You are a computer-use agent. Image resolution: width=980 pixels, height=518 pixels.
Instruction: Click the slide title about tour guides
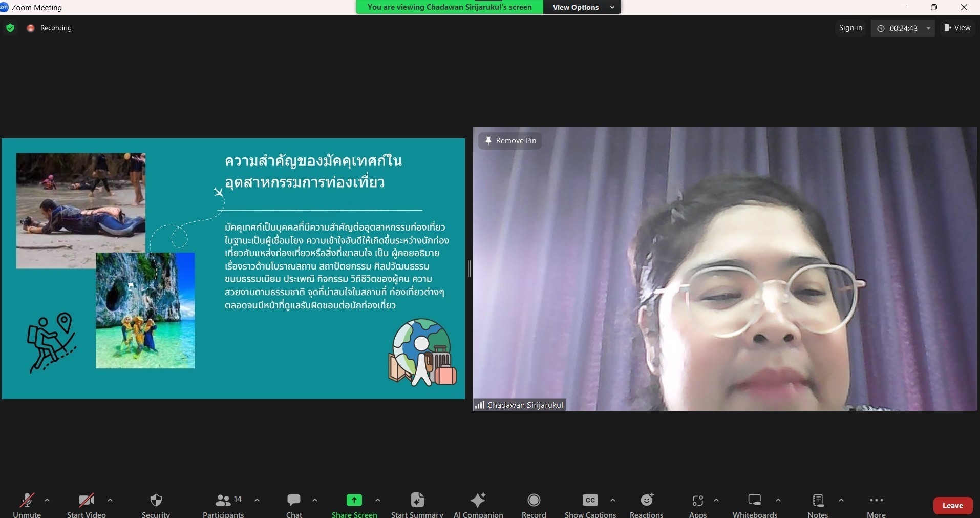click(x=313, y=171)
